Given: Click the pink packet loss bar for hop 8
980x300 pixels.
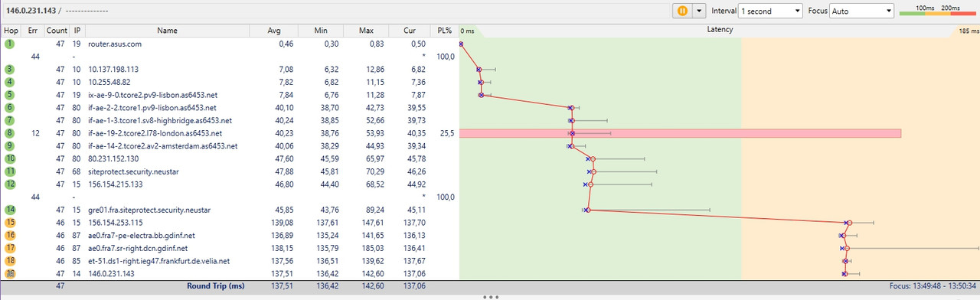Looking at the screenshot, I should (x=680, y=133).
